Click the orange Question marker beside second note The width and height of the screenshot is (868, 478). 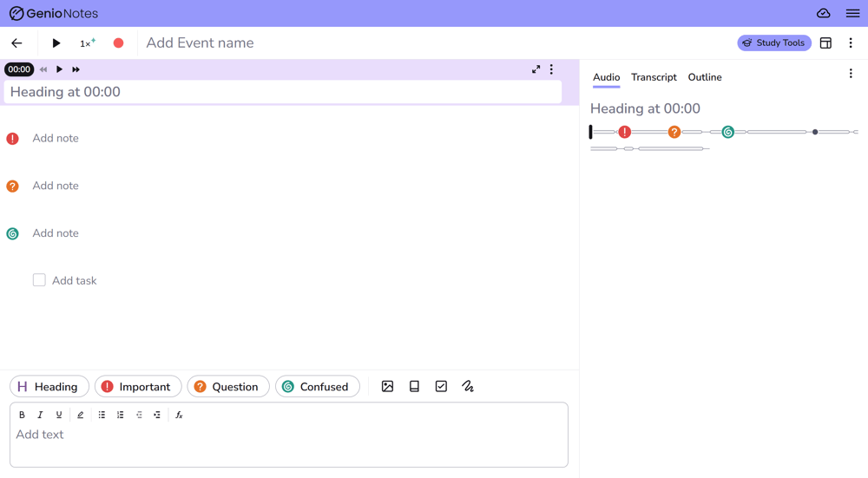click(12, 186)
